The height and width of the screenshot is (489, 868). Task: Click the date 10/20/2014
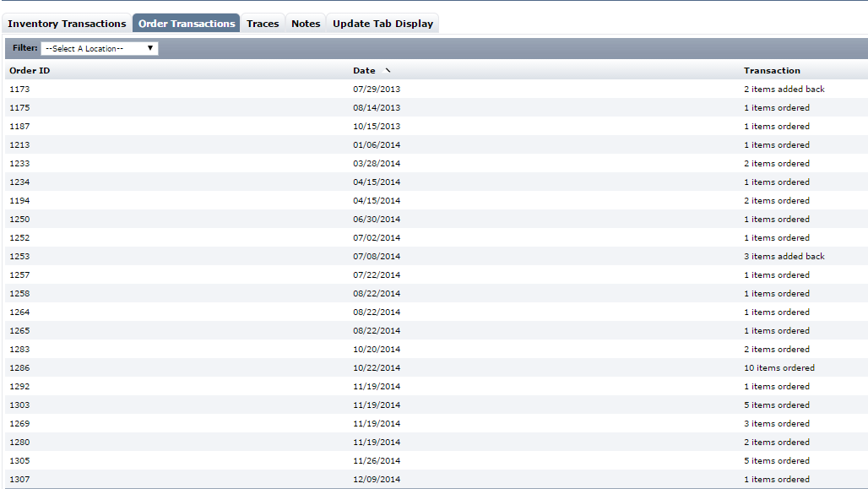pos(377,349)
